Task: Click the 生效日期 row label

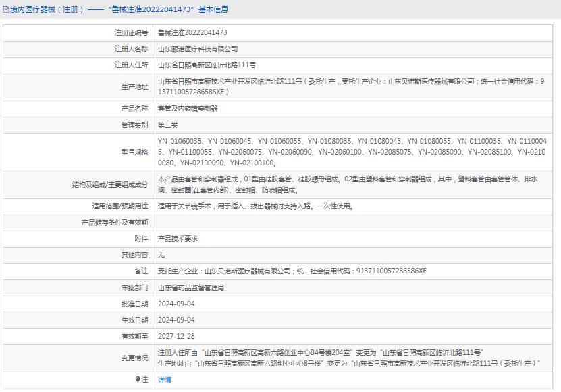Action: (x=134, y=320)
